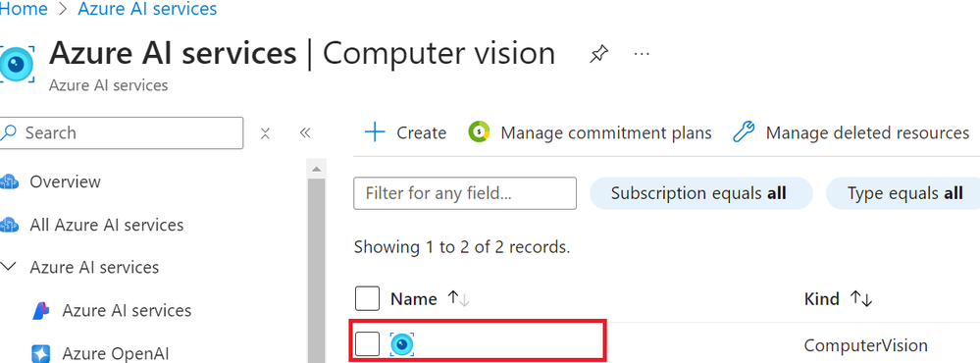Click the Showing 1 to 2 records text

click(462, 247)
